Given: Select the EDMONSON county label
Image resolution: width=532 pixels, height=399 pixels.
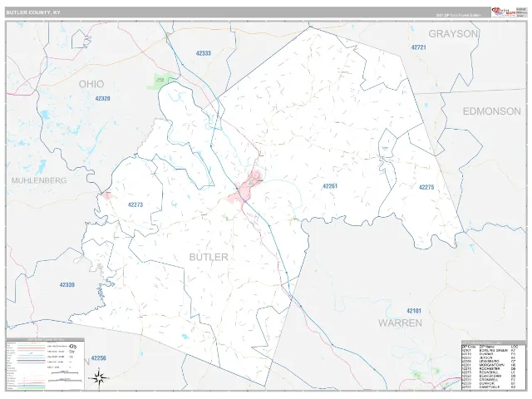Looking at the screenshot, I should click(x=491, y=111).
